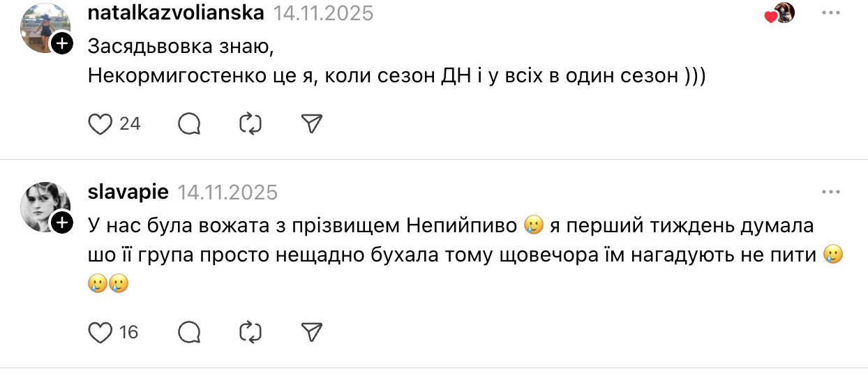Like natalkazvolianska's post with heart icon
This screenshot has height=378, width=868.
coord(100,124)
